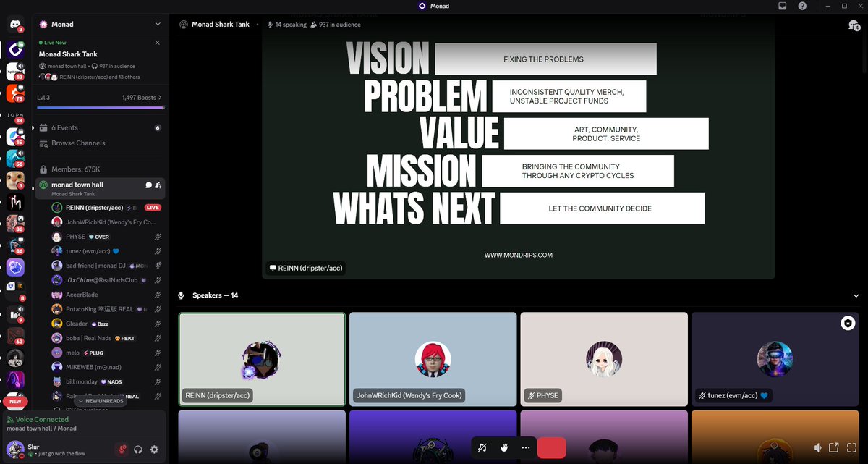This screenshot has height=464, width=868.
Task: Select JohnWRichKid in participant list
Action: click(x=106, y=222)
